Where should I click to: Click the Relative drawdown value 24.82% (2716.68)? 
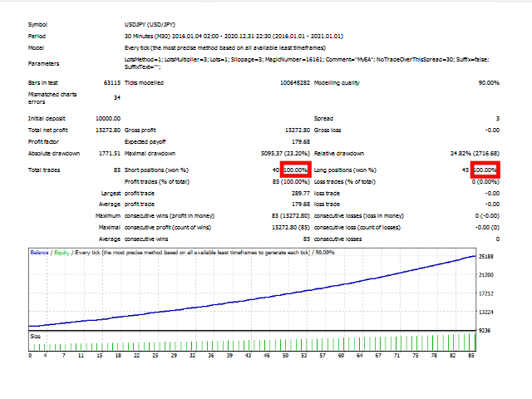475,153
